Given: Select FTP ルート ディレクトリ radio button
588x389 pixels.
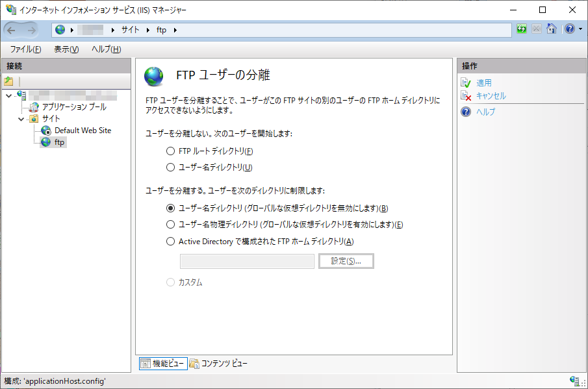Looking at the screenshot, I should pyautogui.click(x=171, y=151).
